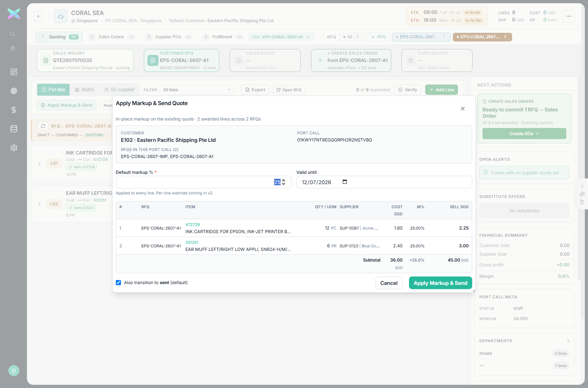Image resolution: width=588 pixels, height=388 pixels.
Task: Click Apply Markup & Send in dialog
Action: tap(441, 283)
